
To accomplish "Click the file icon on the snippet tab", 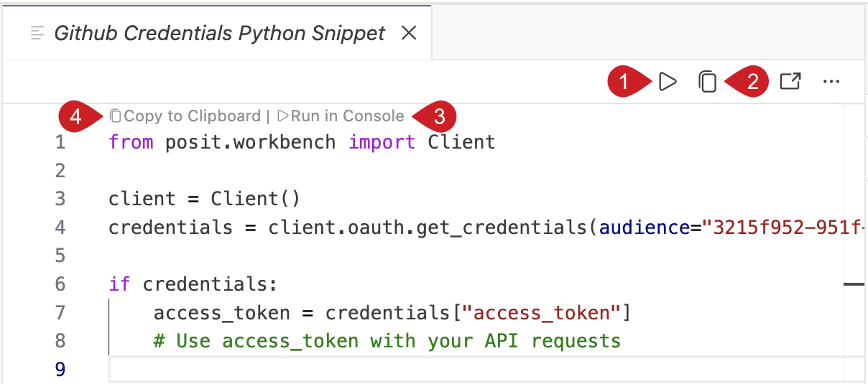I will coord(38,33).
